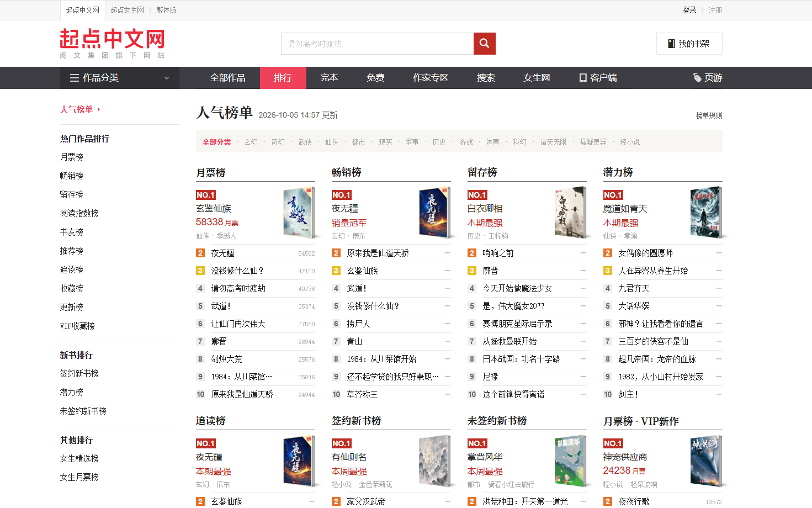812x508 pixels.
Task: Click 登录 at top right
Action: [689, 10]
